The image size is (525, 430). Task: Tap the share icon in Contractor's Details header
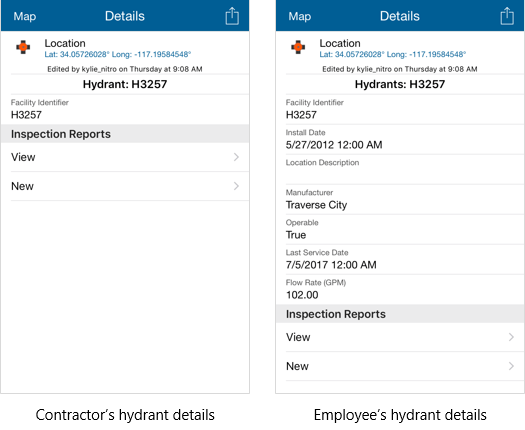pos(232,16)
